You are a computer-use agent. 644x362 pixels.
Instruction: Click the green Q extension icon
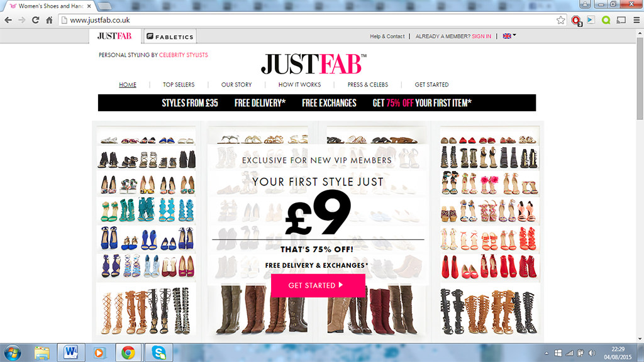pos(606,20)
